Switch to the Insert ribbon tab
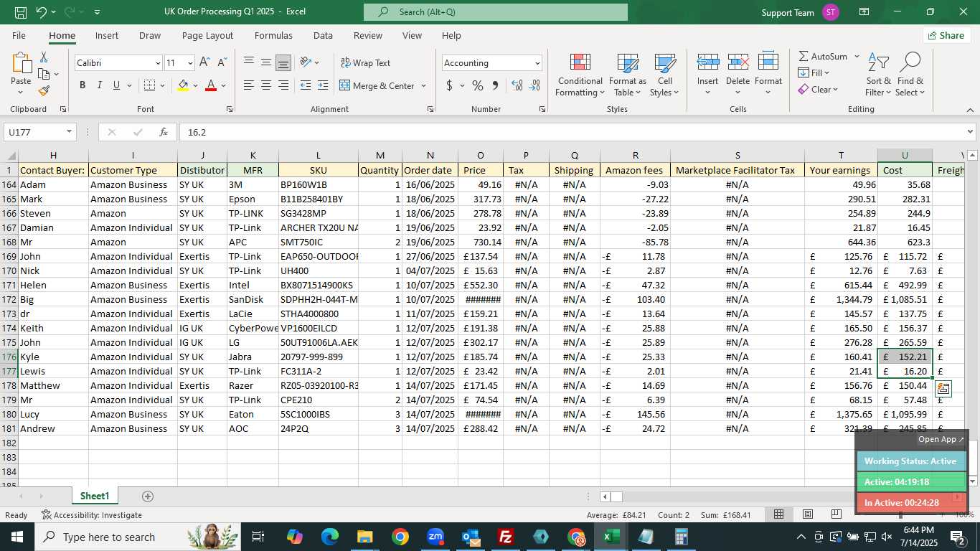 pos(107,35)
